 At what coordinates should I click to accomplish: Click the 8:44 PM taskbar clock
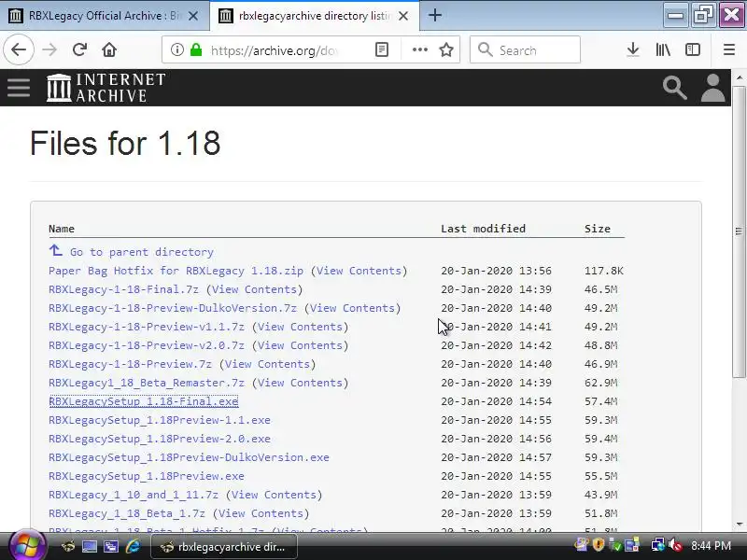pos(711,545)
